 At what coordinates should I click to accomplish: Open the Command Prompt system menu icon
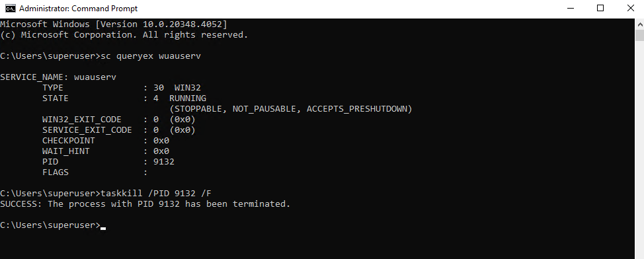(11, 8)
